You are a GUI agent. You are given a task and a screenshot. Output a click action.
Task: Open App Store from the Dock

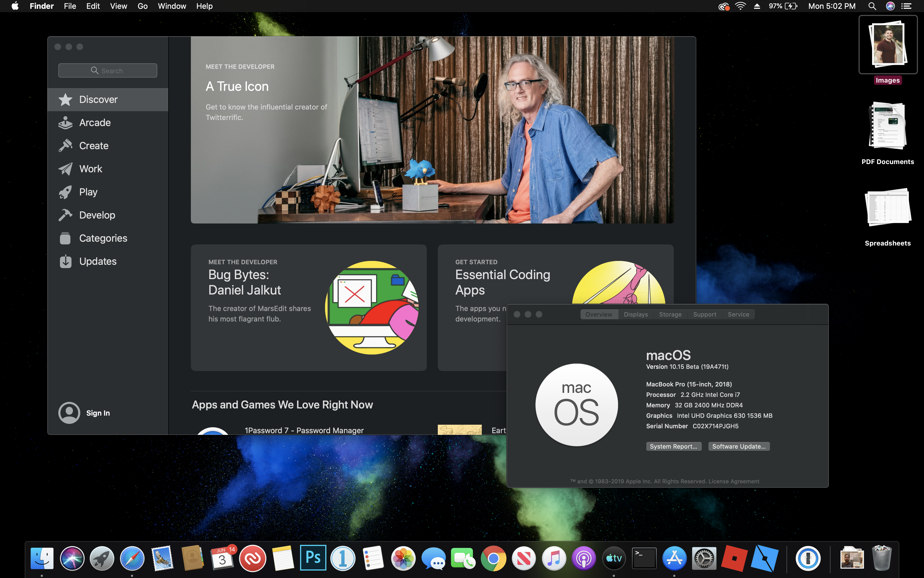click(674, 558)
